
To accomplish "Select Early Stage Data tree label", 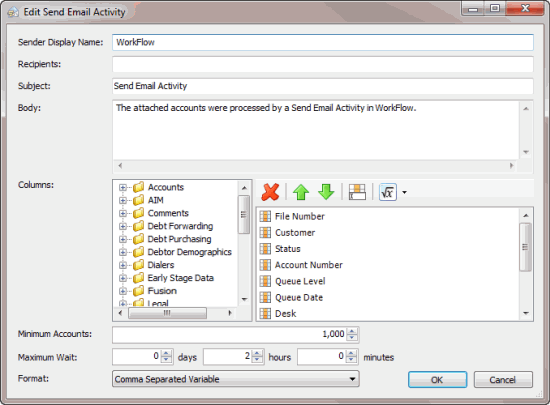I will 180,278.
